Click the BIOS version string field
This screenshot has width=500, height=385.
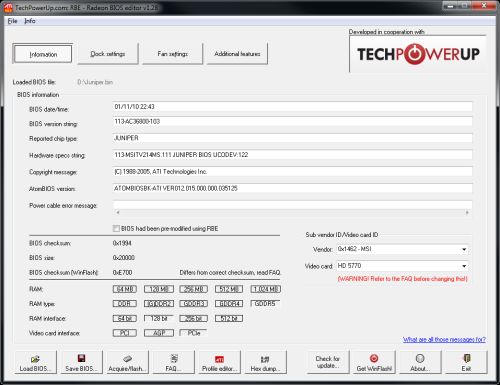pyautogui.click(x=292, y=121)
